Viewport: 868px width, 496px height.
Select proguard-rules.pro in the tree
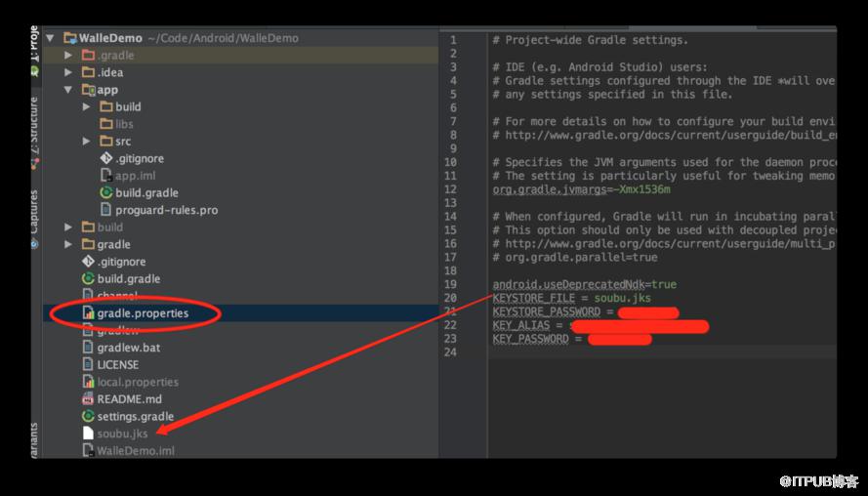pos(166,210)
